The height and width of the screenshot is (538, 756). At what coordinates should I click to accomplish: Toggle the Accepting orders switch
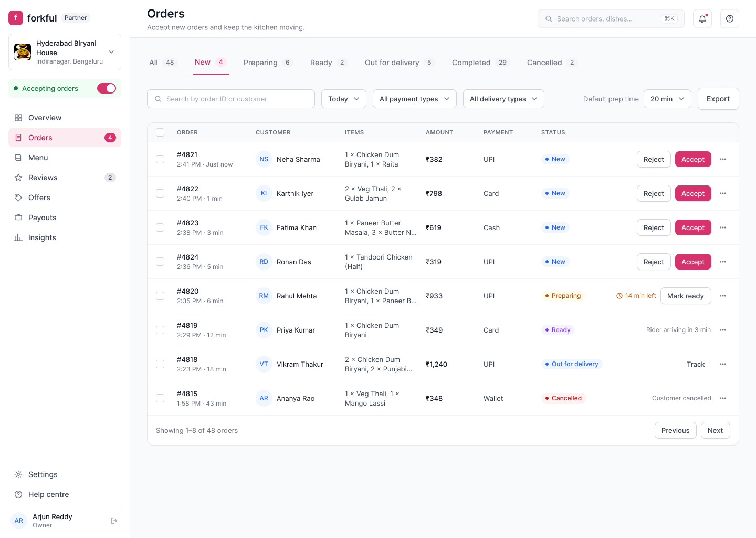107,88
